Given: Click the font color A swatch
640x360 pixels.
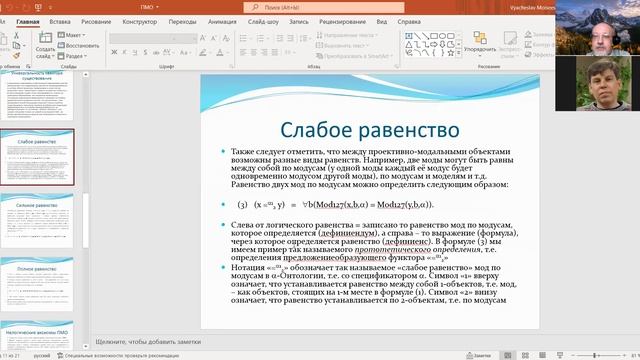Looking at the screenshot, I should pyautogui.click(x=220, y=52).
